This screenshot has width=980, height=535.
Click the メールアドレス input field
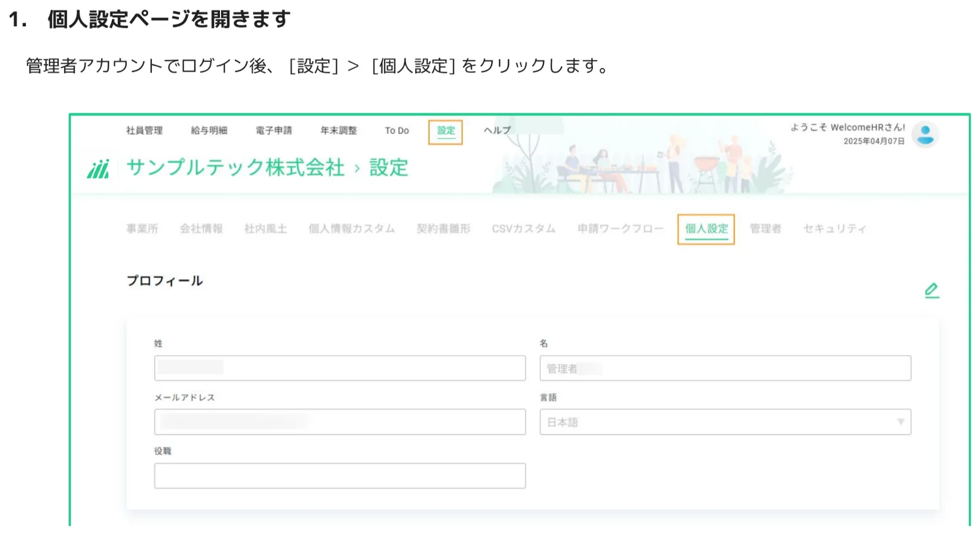340,422
